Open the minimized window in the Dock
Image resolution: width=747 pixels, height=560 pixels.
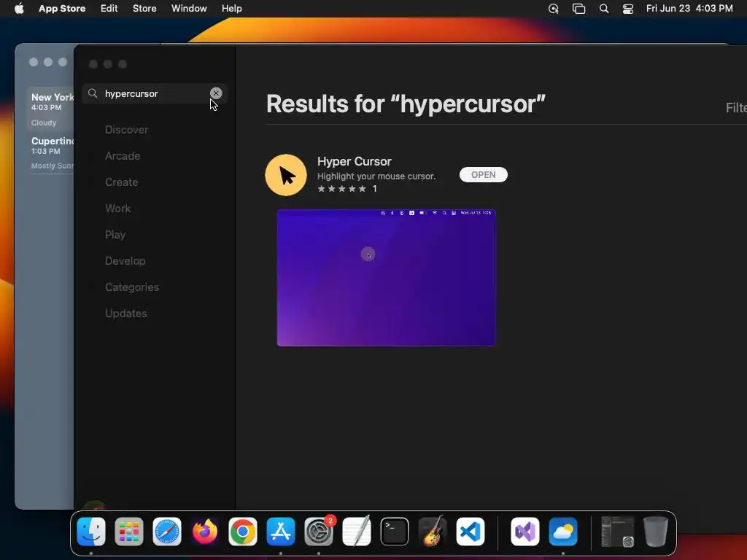(x=617, y=532)
